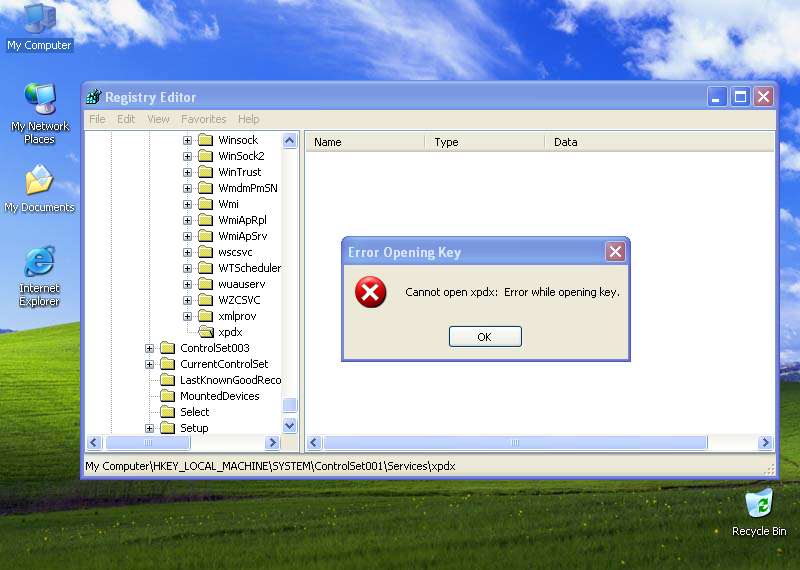Select the wscsvc folder icon
This screenshot has width=800, height=570.
[x=206, y=252]
